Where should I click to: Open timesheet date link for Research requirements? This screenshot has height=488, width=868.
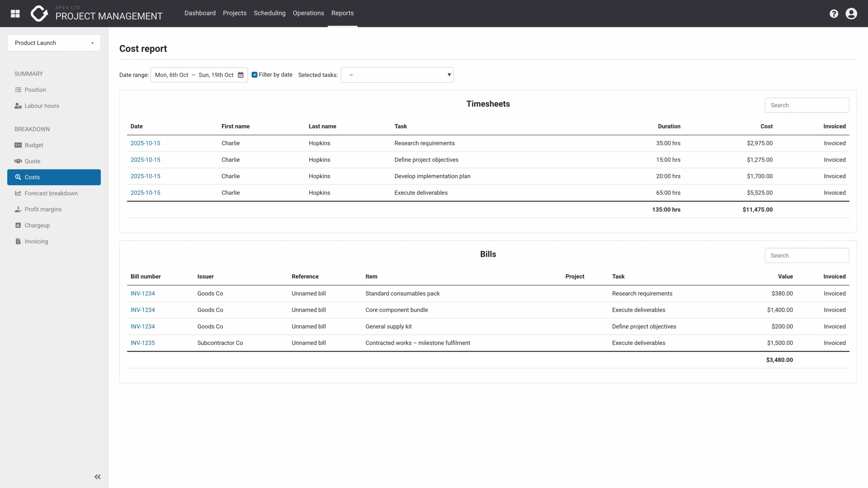pyautogui.click(x=145, y=143)
